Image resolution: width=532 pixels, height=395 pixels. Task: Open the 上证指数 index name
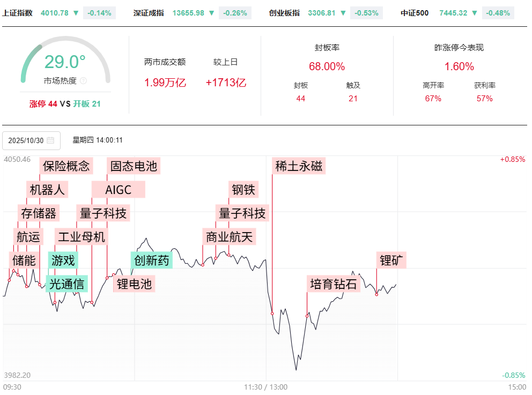(17, 13)
